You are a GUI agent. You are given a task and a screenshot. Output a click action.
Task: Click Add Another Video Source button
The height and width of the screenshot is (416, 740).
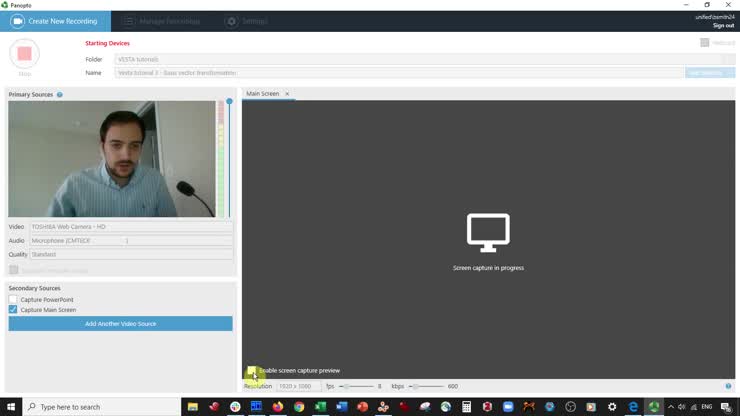click(120, 324)
